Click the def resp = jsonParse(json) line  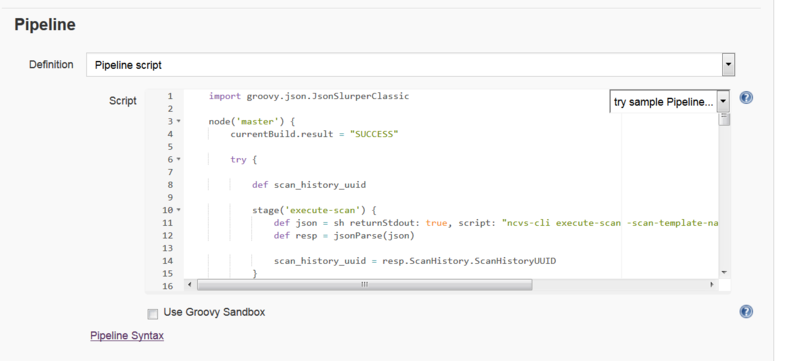pos(344,235)
